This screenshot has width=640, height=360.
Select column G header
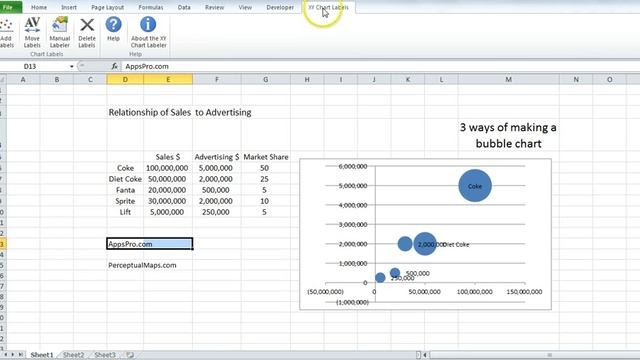click(x=265, y=80)
